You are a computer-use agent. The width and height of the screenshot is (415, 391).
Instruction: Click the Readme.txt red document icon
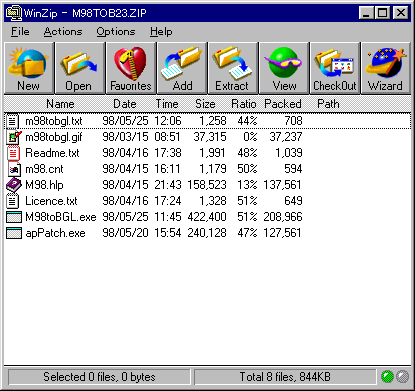(x=13, y=153)
